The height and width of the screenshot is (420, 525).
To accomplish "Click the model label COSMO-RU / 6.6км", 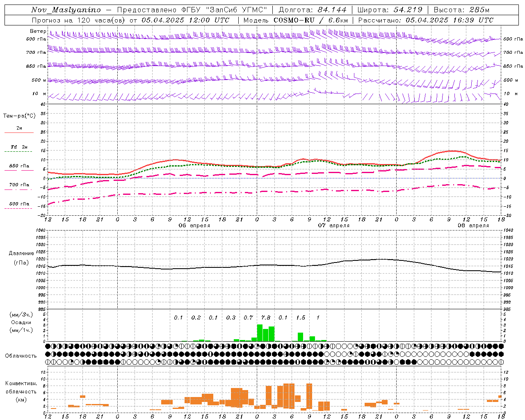I will point(311,20).
